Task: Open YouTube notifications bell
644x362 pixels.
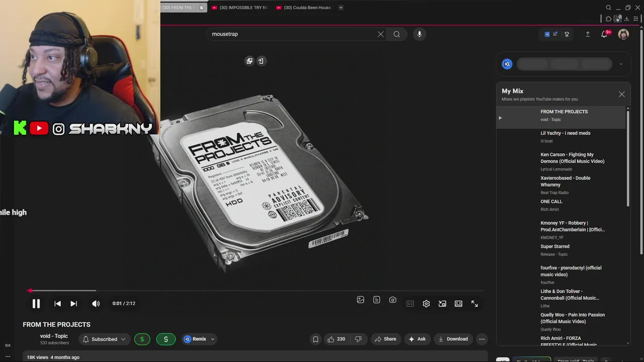Action: pyautogui.click(x=605, y=34)
